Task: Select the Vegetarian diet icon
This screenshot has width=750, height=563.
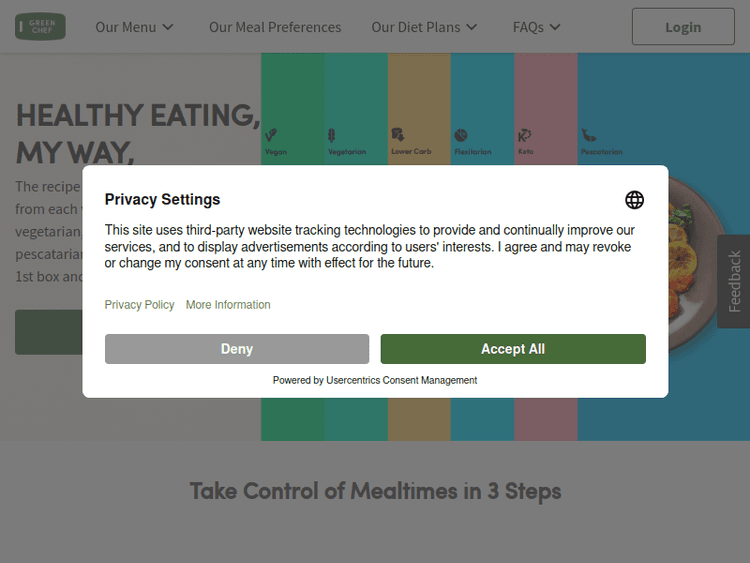Action: coord(332,135)
